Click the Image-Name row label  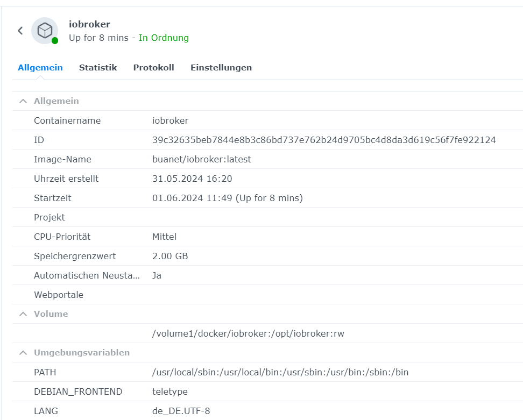[x=62, y=159]
